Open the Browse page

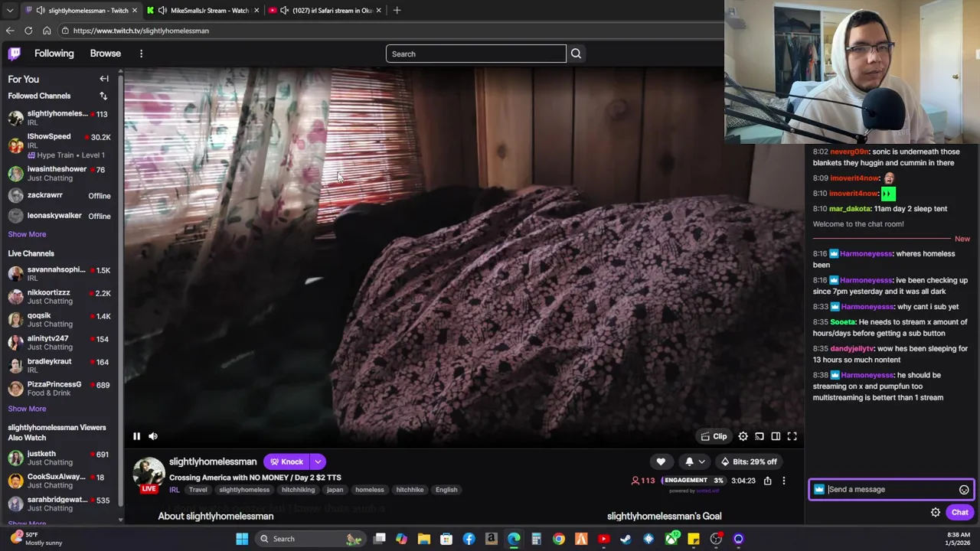tap(106, 54)
